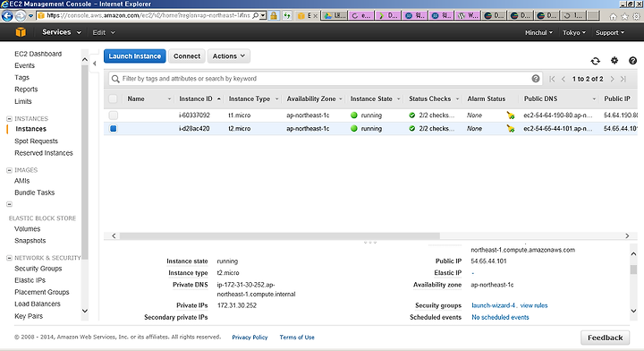644x351 pixels.
Task: Open the Services dropdown menu
Action: click(62, 32)
